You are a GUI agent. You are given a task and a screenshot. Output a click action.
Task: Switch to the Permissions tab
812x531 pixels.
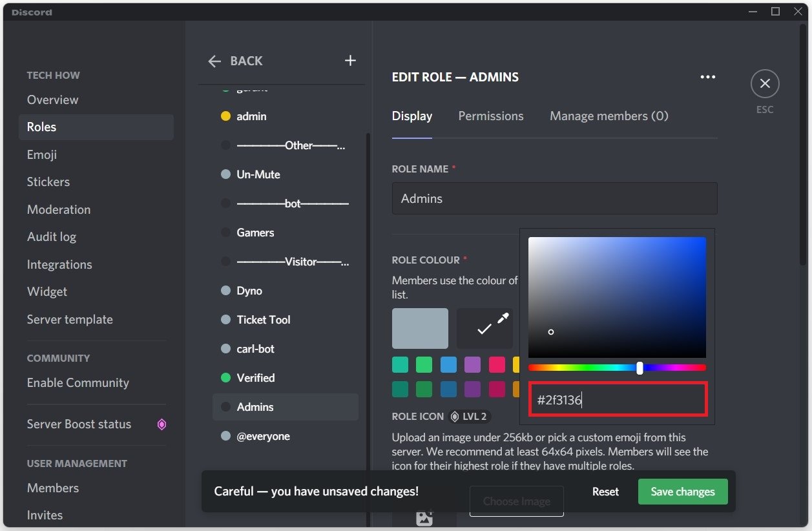click(x=490, y=116)
